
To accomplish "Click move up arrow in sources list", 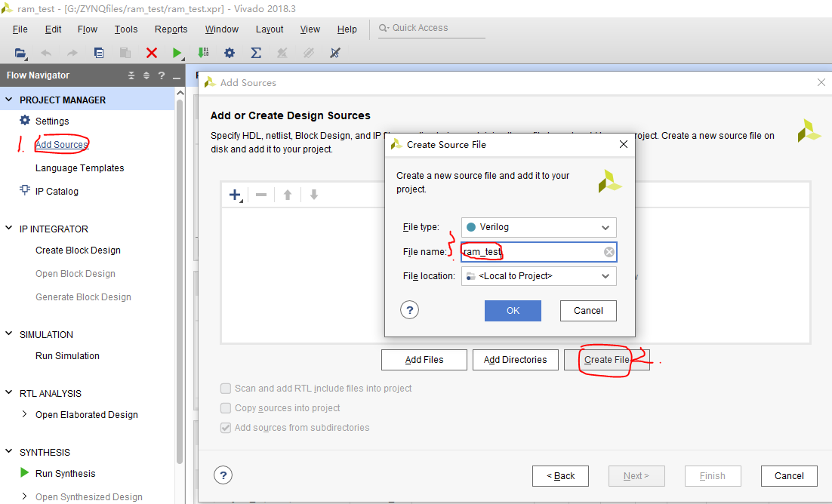I will [288, 195].
